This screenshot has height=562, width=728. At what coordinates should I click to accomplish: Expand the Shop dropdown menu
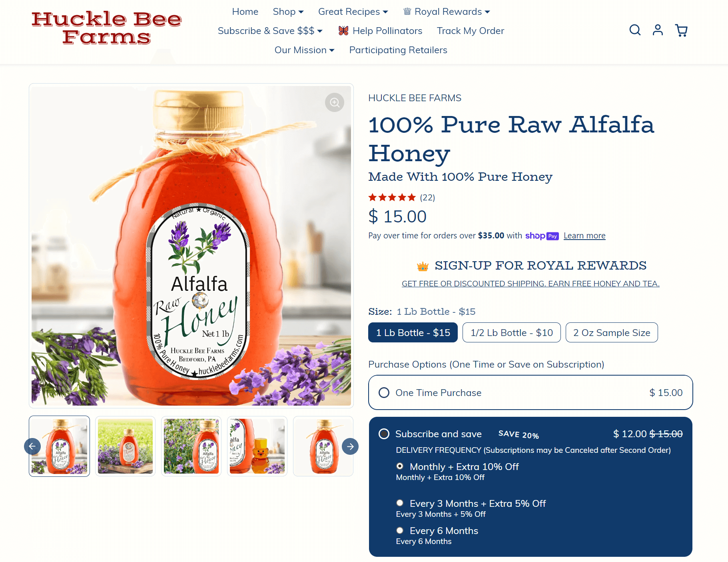[288, 12]
